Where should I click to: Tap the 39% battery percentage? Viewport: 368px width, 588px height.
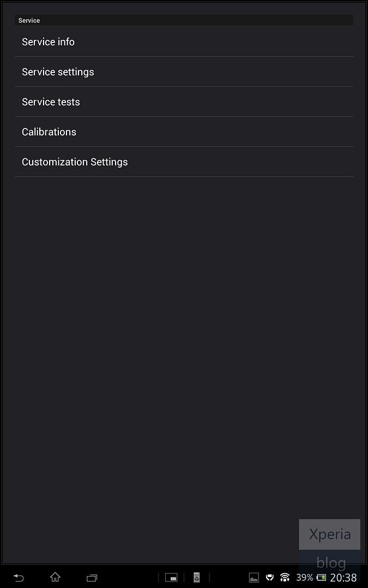coord(304,578)
